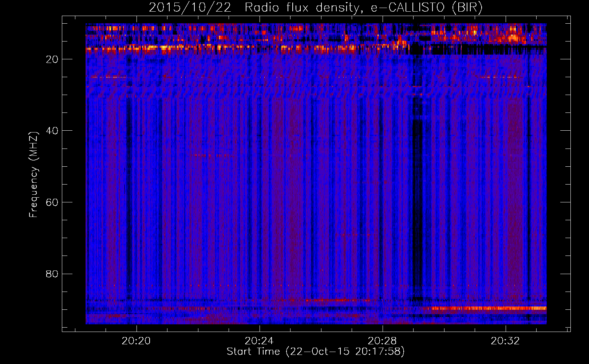Click the '40' frequency tick label
The height and width of the screenshot is (364, 589).
point(52,131)
